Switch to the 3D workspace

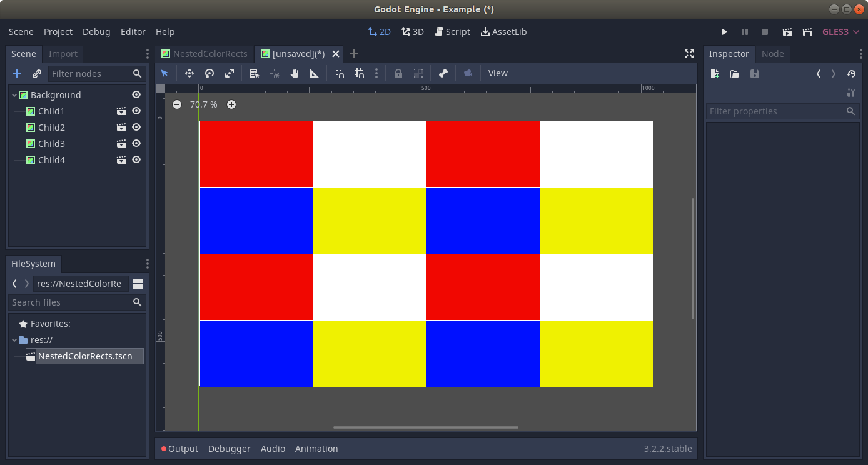tap(413, 32)
